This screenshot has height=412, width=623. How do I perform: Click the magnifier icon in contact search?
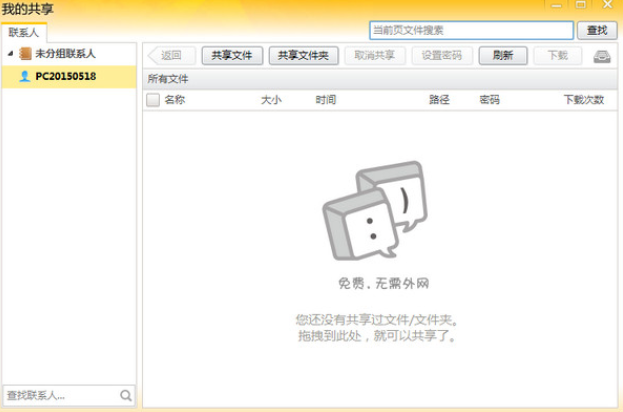coord(126,395)
